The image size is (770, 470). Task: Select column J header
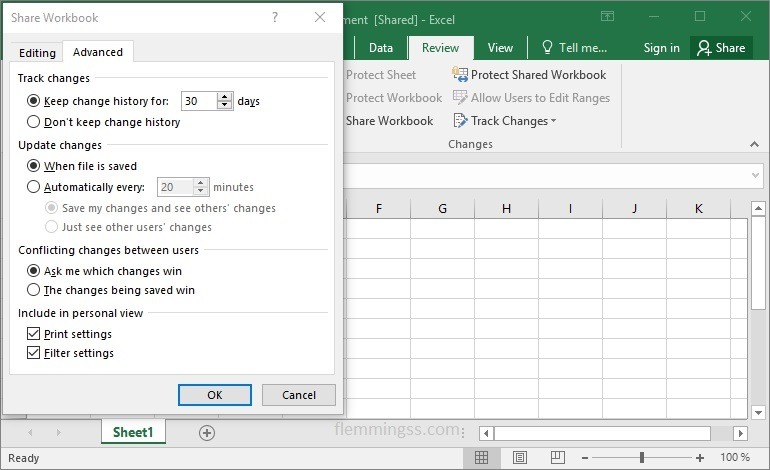click(x=634, y=208)
